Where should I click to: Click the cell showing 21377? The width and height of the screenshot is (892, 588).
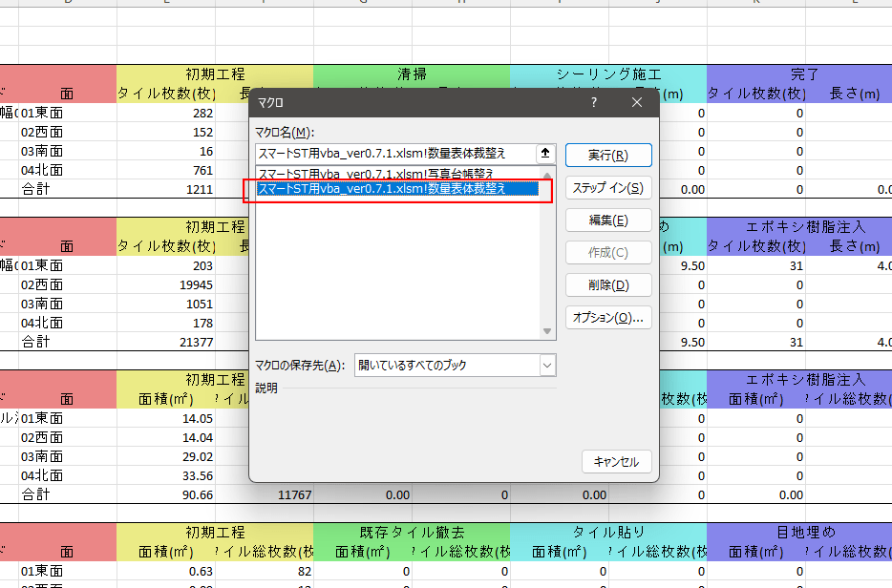click(x=165, y=342)
